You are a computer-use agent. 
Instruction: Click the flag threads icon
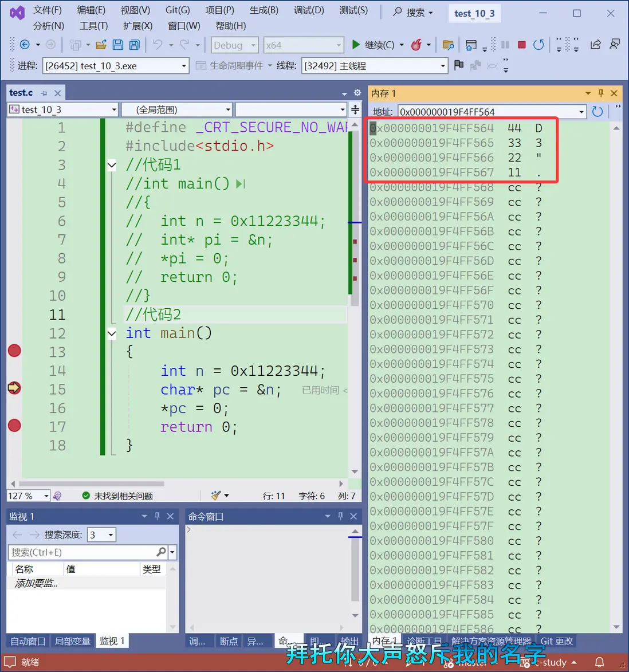coord(458,65)
